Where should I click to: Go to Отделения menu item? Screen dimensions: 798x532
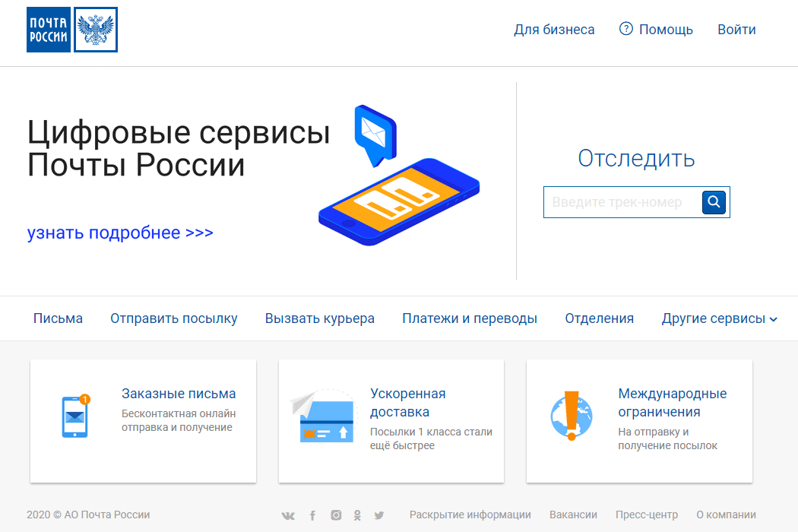click(600, 318)
